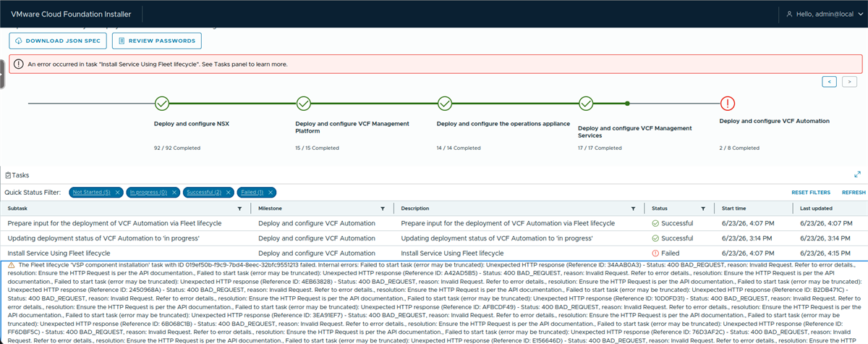Screen dimensions: 868x344
Task: Click the failed VCF Automation milestone icon
Action: [x=727, y=104]
